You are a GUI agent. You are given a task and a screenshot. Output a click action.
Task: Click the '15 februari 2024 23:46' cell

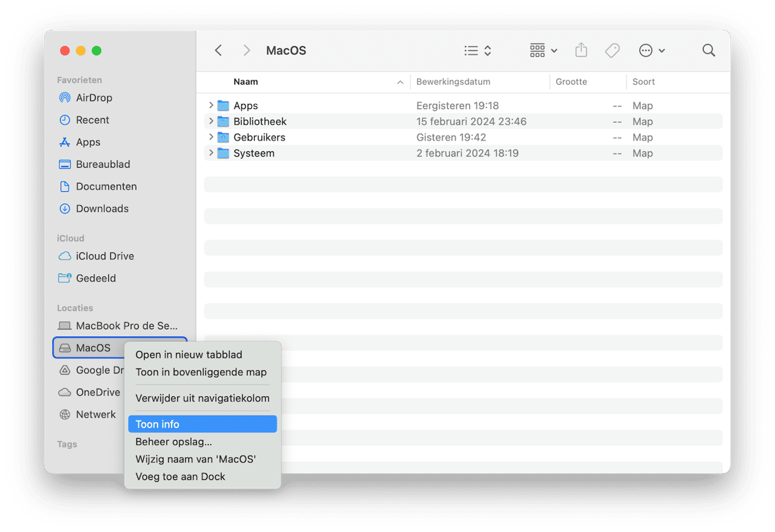472,121
